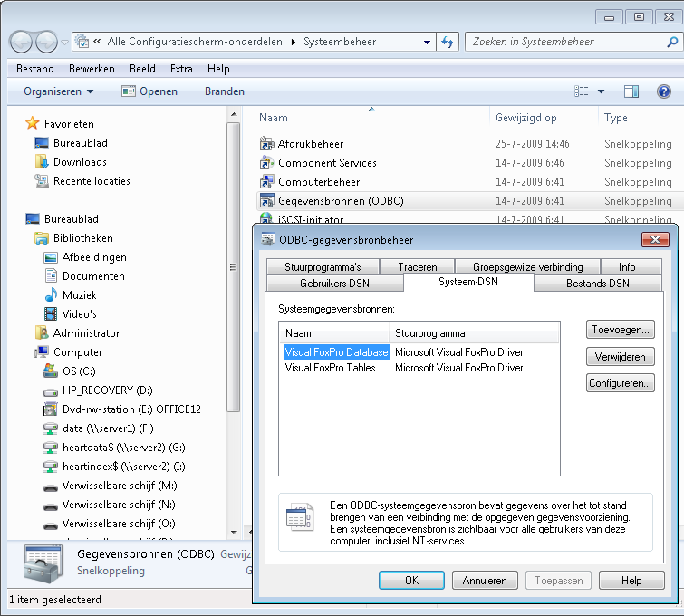Screen dimensions: 684x616
Task: Click the Help button in ODBC dialog
Action: click(631, 581)
